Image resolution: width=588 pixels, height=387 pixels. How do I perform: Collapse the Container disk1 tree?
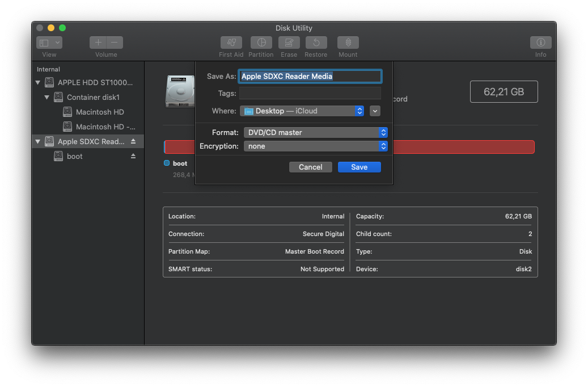click(47, 97)
